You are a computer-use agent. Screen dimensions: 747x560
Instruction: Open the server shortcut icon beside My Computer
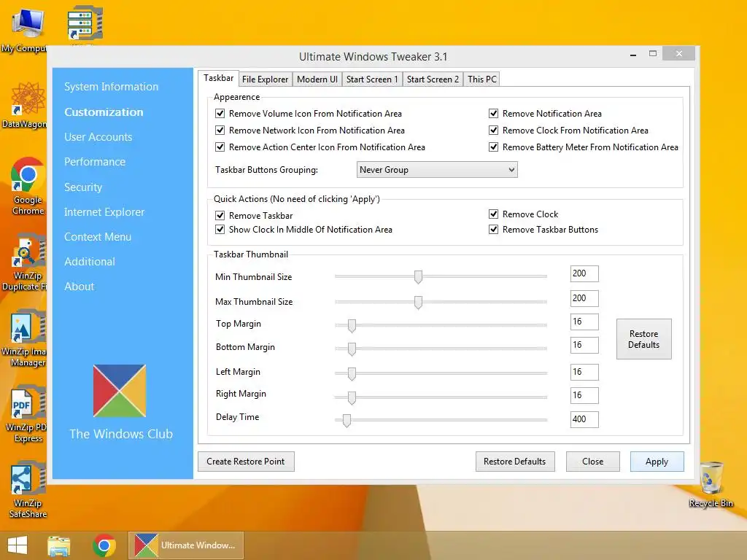85,23
